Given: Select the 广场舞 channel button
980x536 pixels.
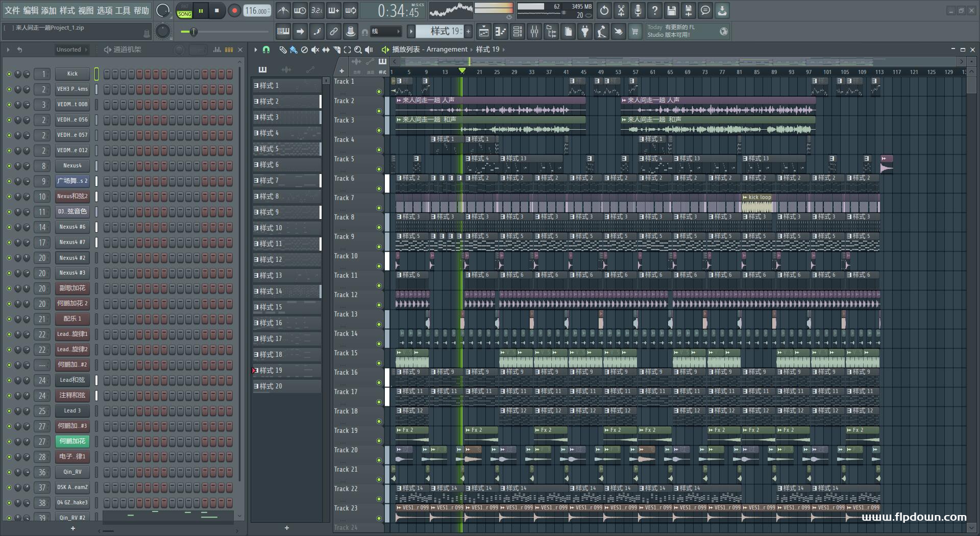Looking at the screenshot, I should [72, 181].
